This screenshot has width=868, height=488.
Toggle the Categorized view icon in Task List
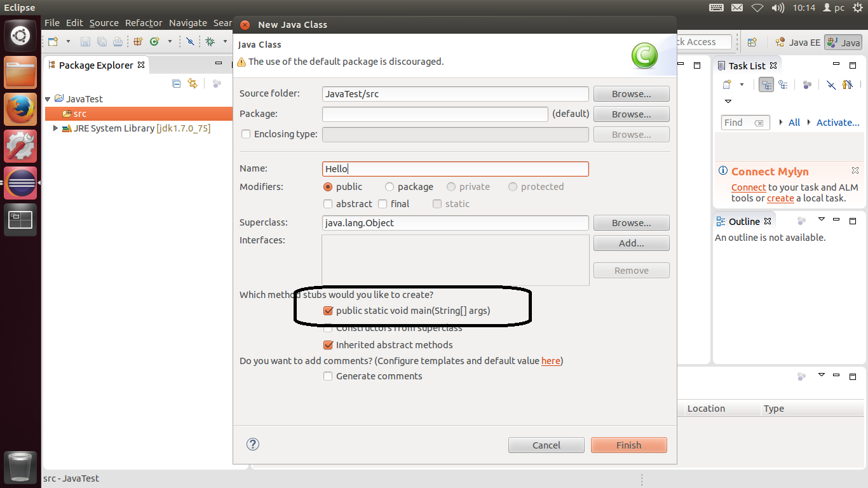coord(766,85)
